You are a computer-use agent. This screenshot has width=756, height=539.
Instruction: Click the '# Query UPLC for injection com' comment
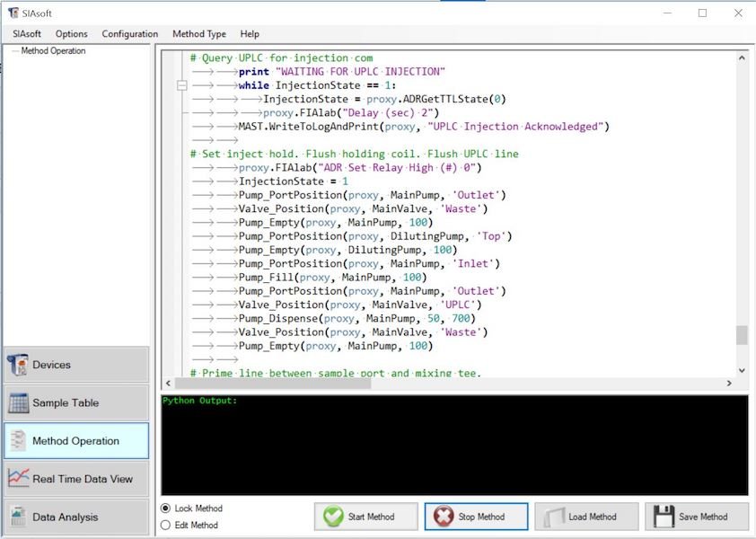(x=282, y=57)
